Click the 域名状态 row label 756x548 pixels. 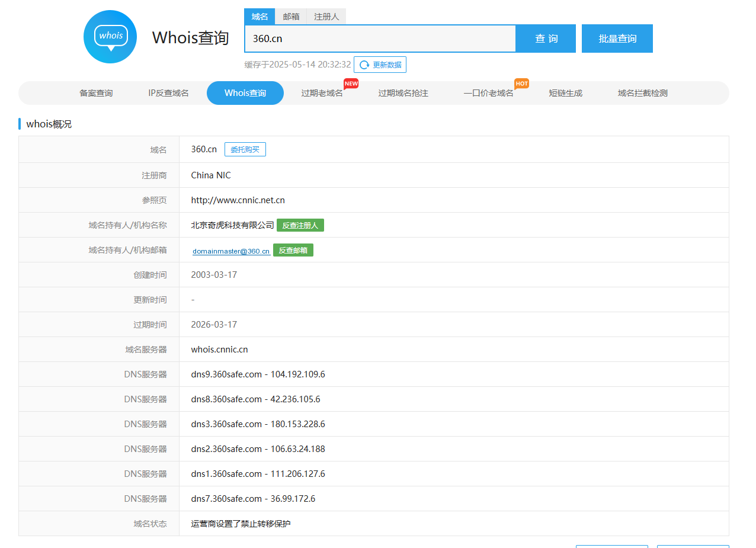[x=150, y=524]
